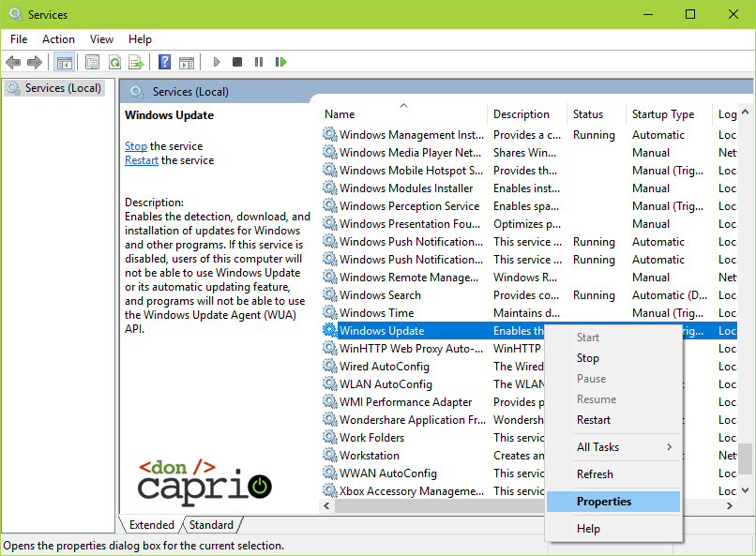Toggle the Show/Hide Action Pane icon

coord(187,62)
